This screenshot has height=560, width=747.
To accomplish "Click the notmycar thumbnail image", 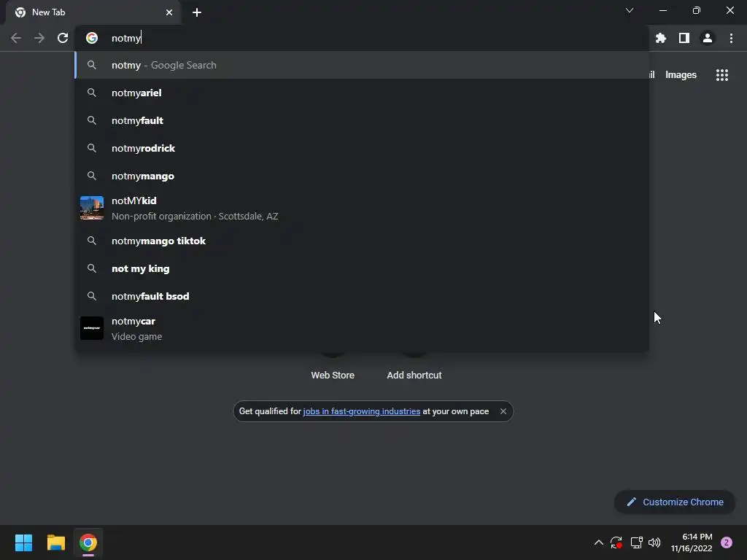I will [92, 328].
